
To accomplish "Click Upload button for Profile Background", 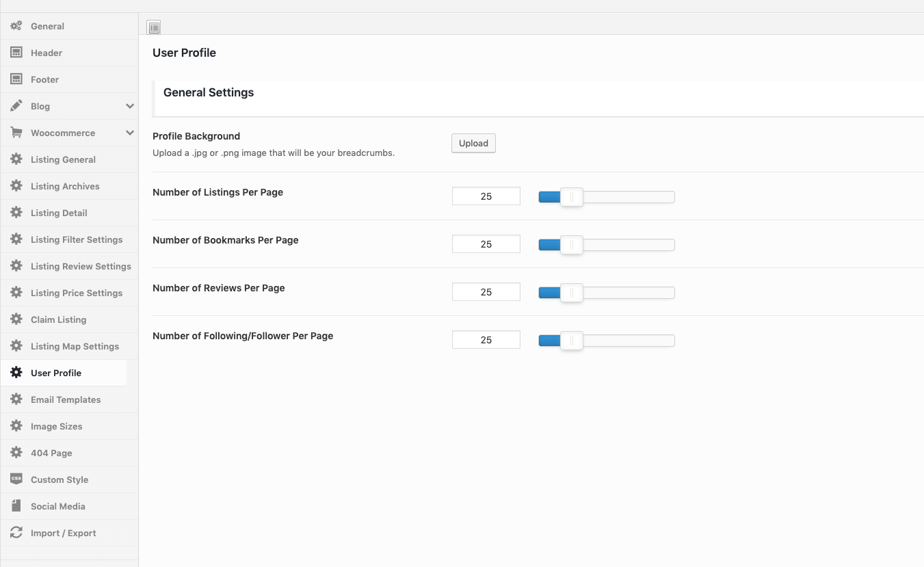I will [473, 143].
